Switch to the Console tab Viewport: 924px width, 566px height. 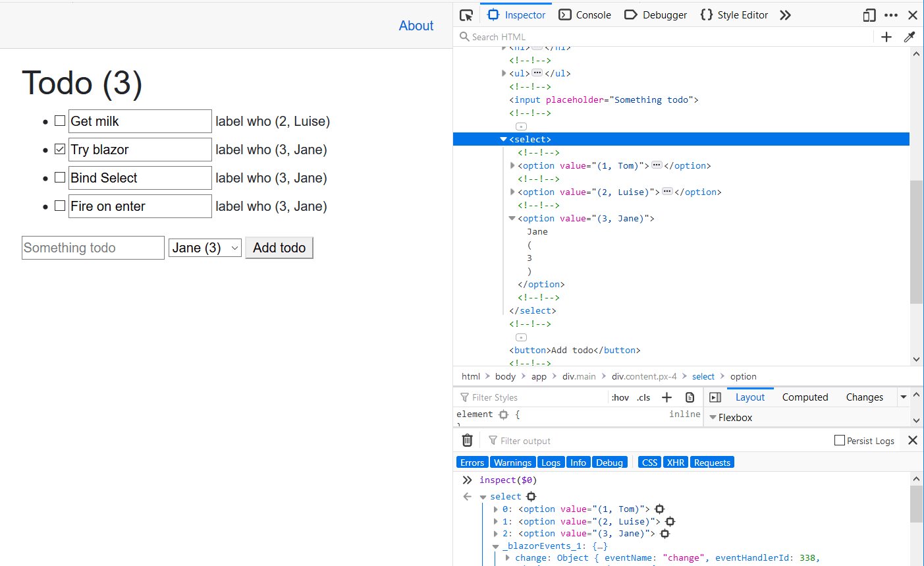(585, 15)
